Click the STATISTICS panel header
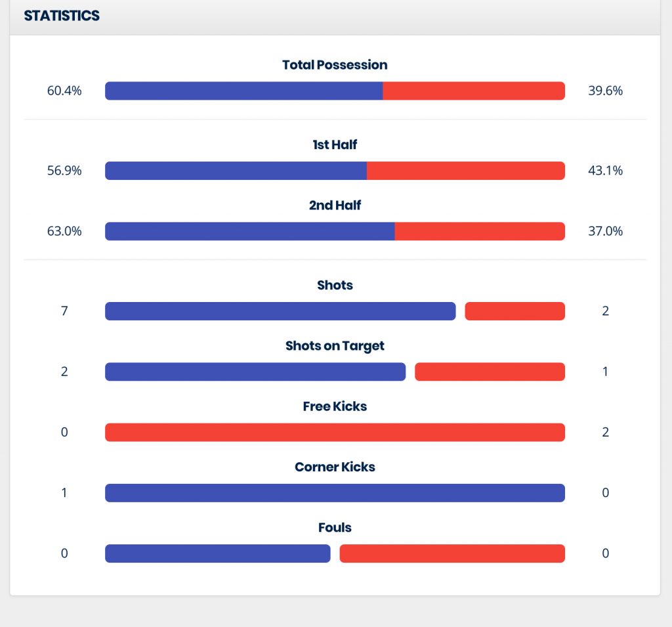The width and height of the screenshot is (672, 627). pos(62,16)
